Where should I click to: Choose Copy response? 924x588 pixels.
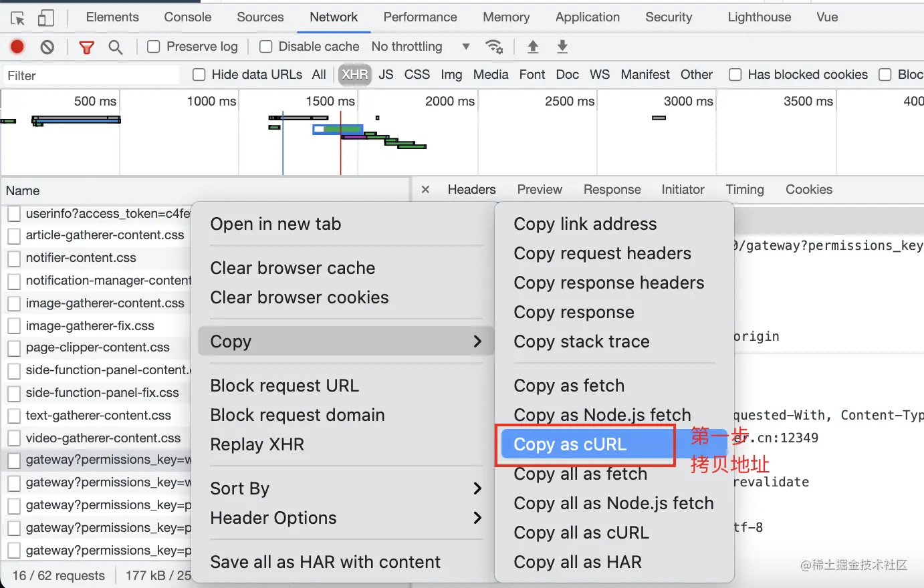pos(574,312)
